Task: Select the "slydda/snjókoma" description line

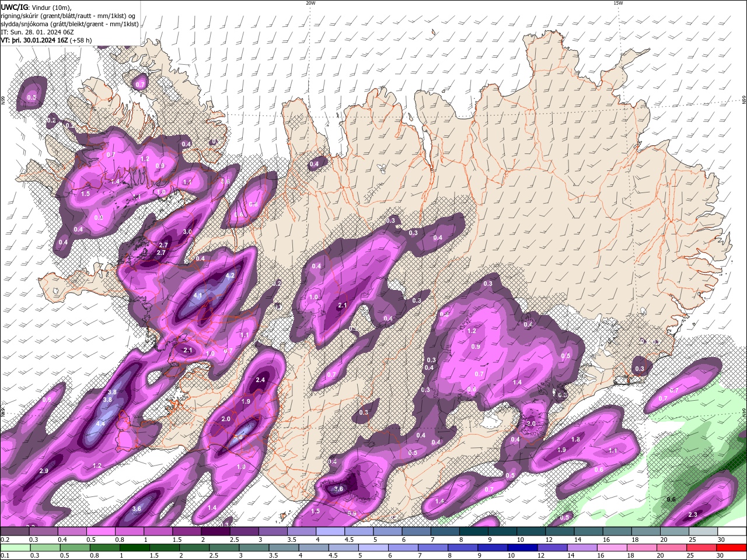Action: coord(70,24)
